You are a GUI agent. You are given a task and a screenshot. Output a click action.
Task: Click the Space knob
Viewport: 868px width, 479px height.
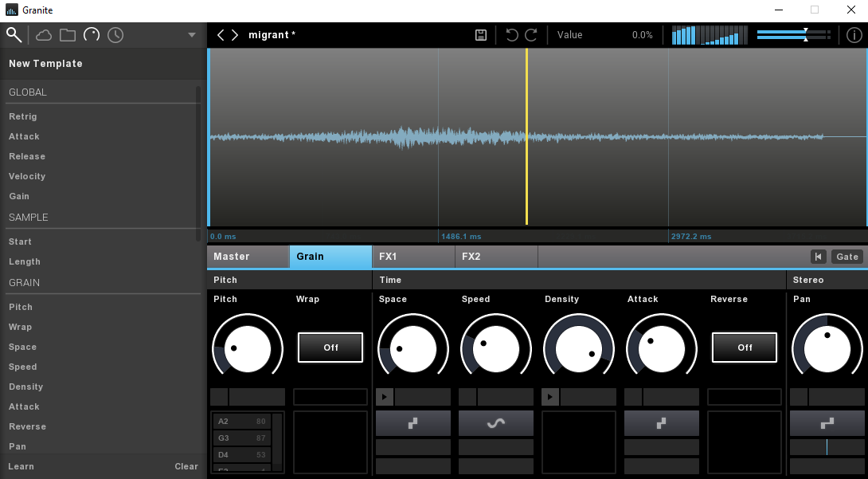413,349
